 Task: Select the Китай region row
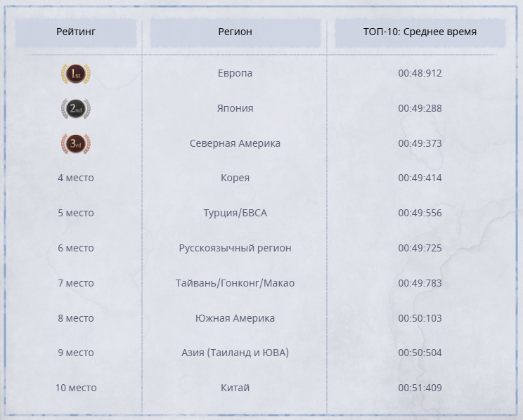[235, 388]
